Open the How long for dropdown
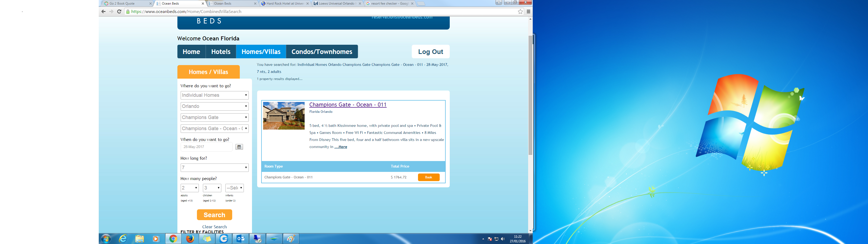 215,168
